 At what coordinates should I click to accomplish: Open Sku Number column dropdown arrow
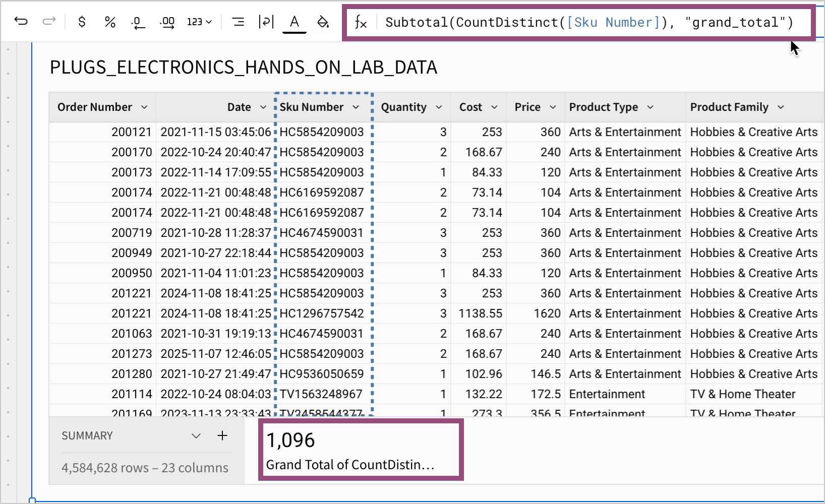[356, 107]
